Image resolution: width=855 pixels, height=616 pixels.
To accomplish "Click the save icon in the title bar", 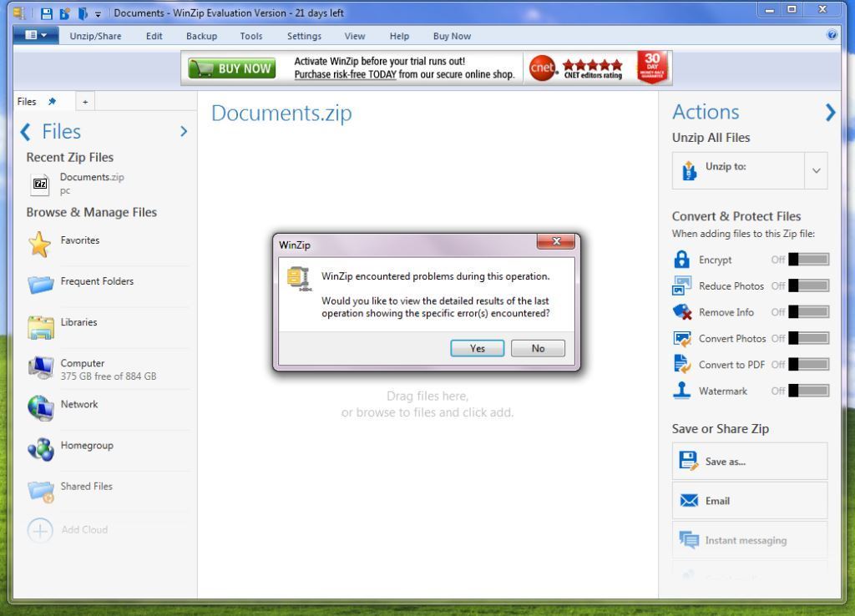I will pos(47,13).
